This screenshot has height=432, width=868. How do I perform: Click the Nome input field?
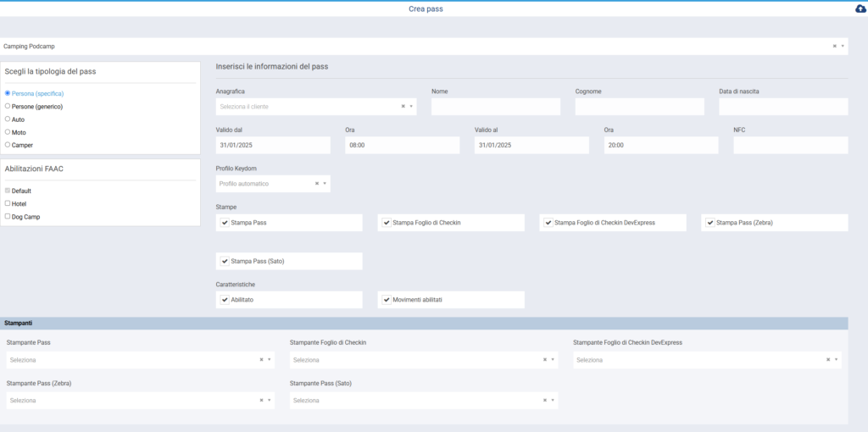(495, 107)
